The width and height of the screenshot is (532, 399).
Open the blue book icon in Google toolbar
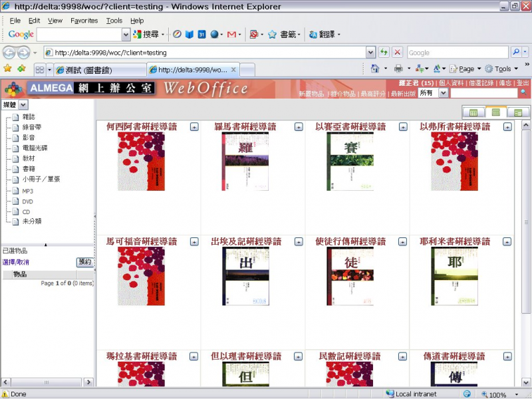[x=190, y=35]
